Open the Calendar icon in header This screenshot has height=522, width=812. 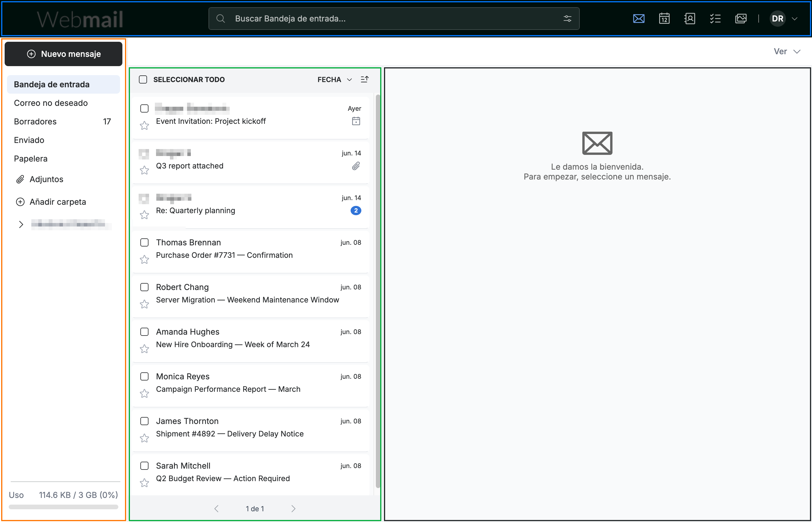pos(664,18)
